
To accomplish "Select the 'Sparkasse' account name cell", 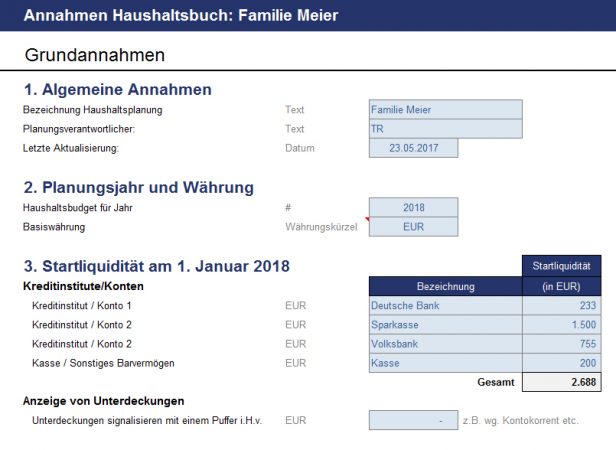I will pos(445,325).
